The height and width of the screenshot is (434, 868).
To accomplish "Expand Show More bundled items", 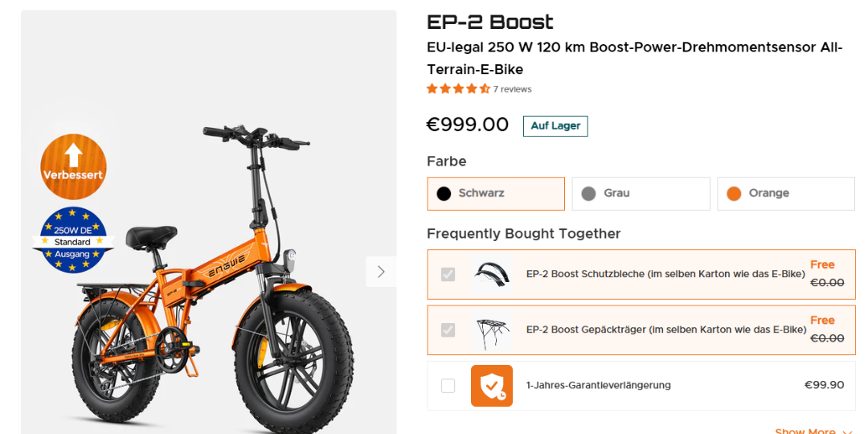I will (x=812, y=432).
